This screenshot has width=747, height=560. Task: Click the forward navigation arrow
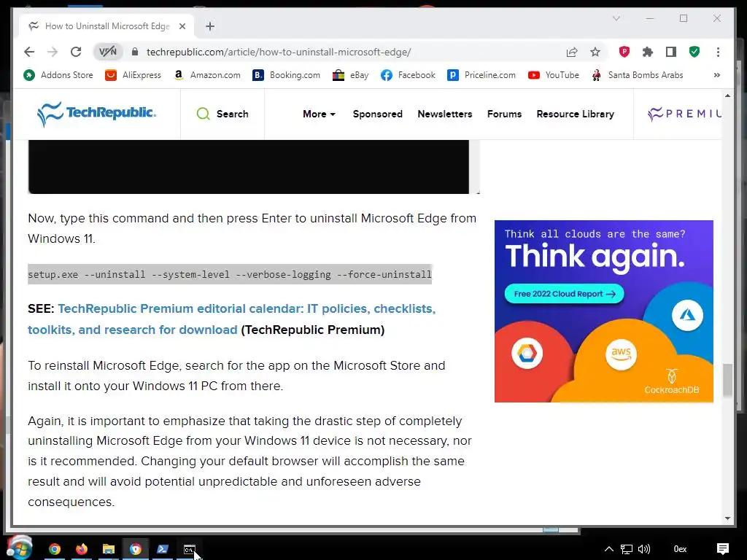(x=53, y=52)
